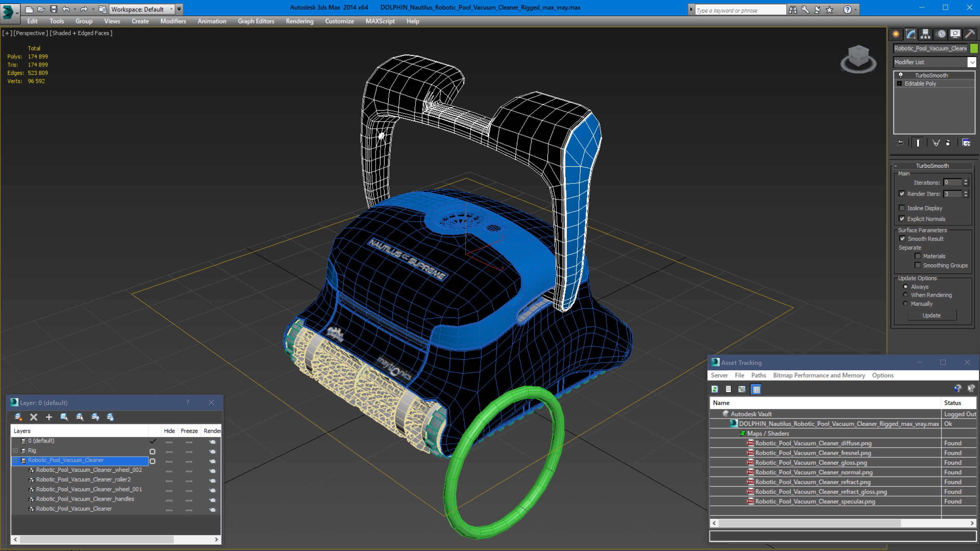Click Create New Layer icon in Layer dialog
980x551 pixels.
click(x=18, y=417)
